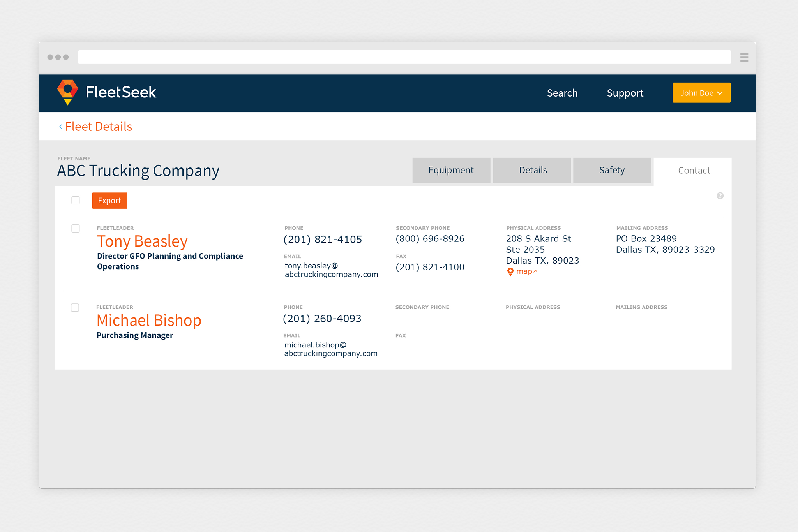
Task: Check the Michael Bishop contact checkbox
Action: click(75, 308)
